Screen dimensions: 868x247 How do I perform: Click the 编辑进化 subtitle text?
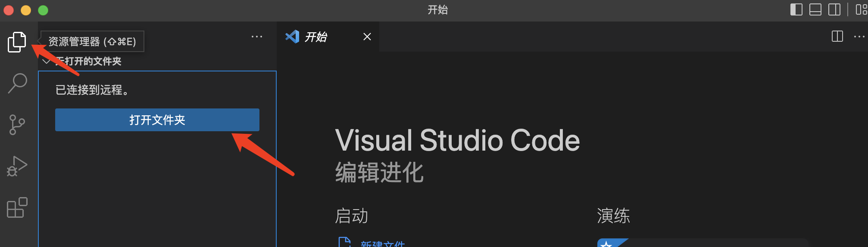point(379,172)
